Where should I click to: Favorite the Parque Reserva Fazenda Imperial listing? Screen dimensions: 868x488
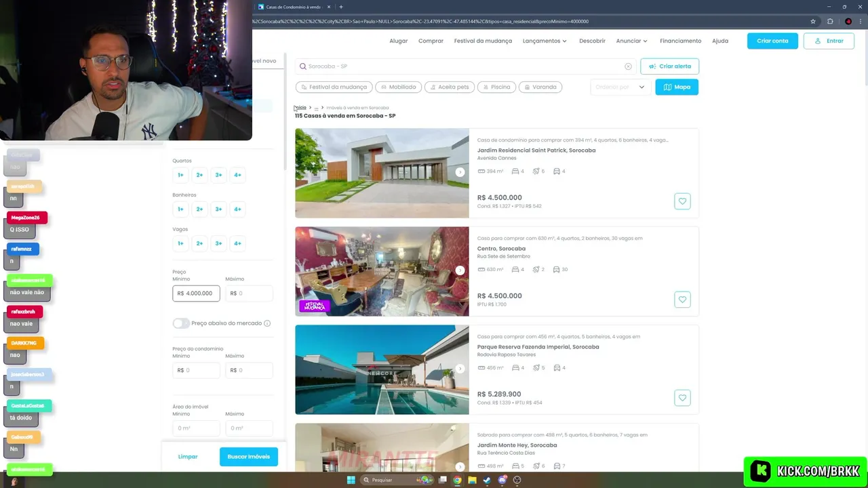(682, 398)
